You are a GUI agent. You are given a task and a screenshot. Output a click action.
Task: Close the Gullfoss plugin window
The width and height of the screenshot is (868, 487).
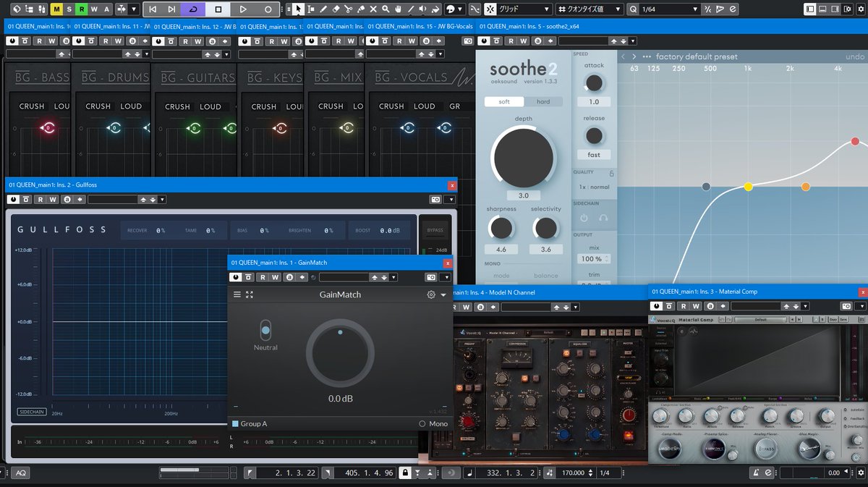[x=452, y=185]
